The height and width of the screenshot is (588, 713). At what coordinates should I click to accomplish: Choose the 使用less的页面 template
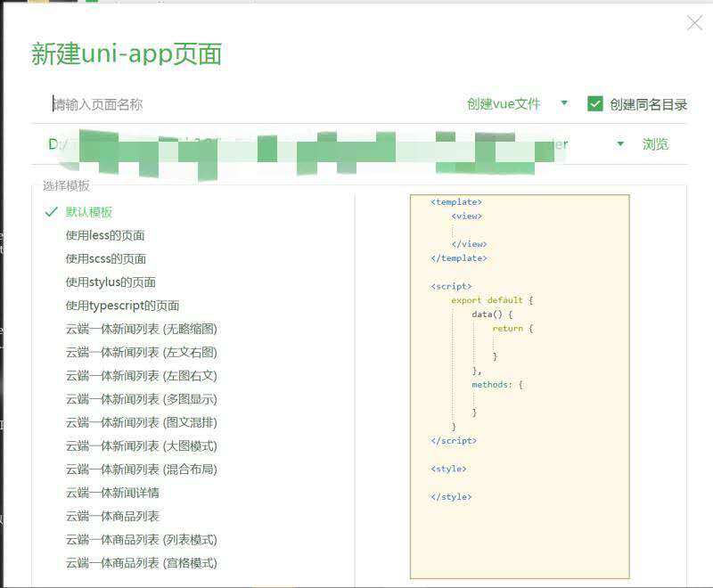point(105,235)
